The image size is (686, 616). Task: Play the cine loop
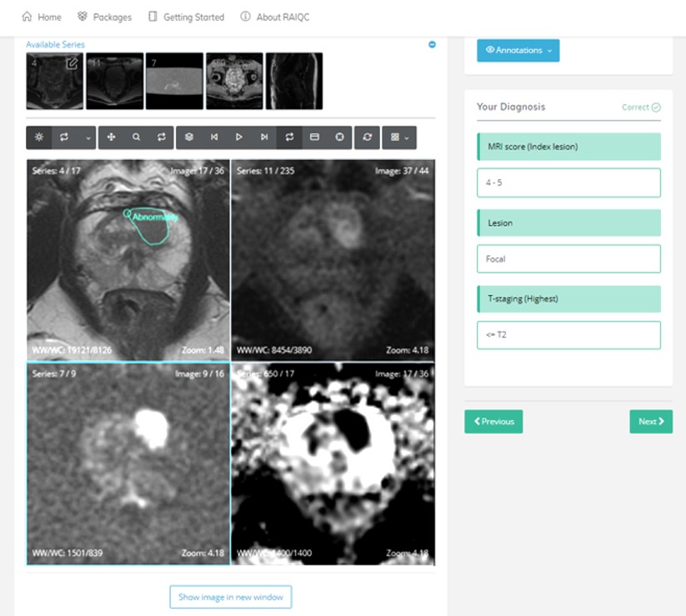tap(239, 138)
